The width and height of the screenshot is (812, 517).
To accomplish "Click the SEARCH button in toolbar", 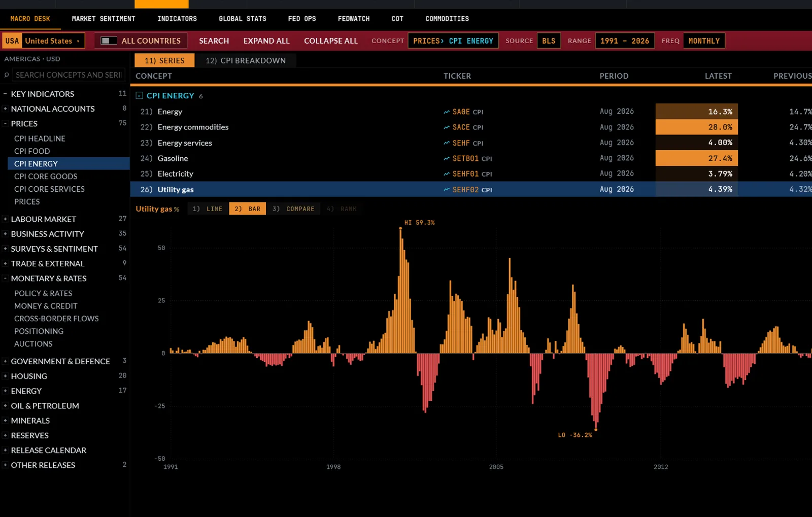I will 214,41.
